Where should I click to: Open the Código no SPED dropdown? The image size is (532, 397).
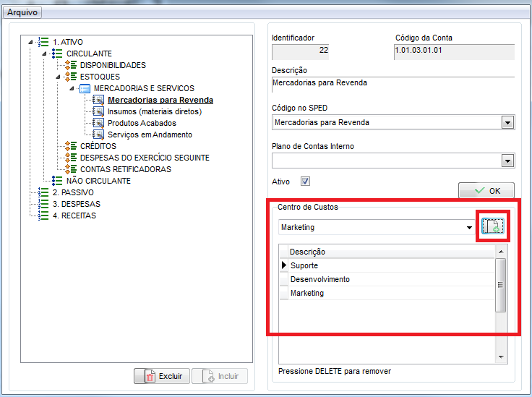pyautogui.click(x=507, y=123)
